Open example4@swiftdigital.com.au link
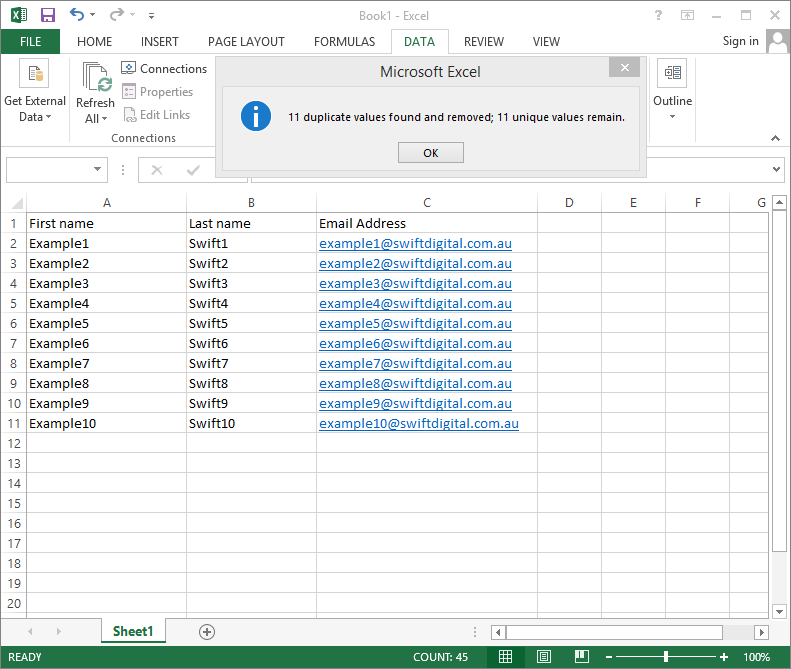Image resolution: width=791 pixels, height=669 pixels. (415, 304)
